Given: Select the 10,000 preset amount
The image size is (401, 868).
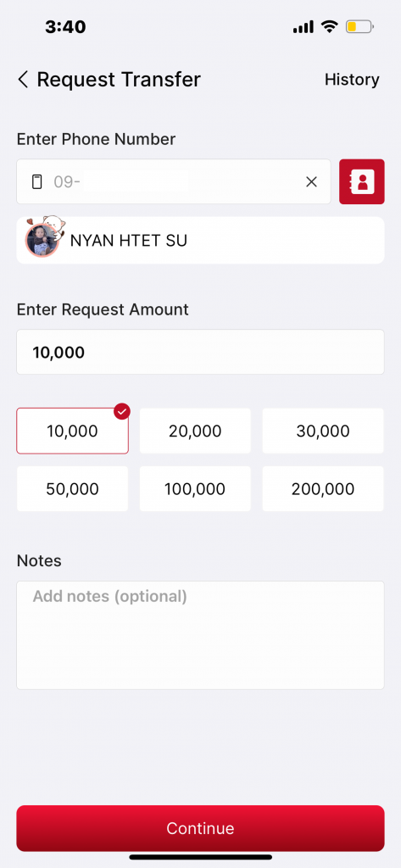Looking at the screenshot, I should click(x=73, y=431).
